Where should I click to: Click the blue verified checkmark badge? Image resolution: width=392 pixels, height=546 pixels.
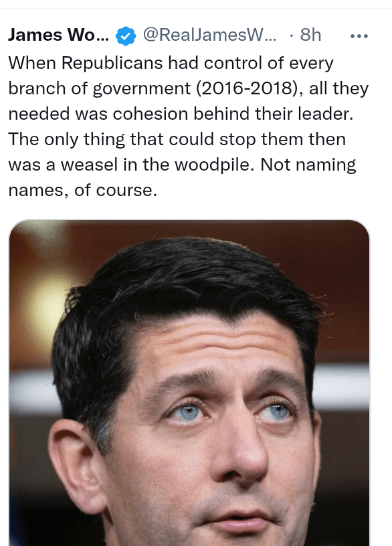pos(126,36)
